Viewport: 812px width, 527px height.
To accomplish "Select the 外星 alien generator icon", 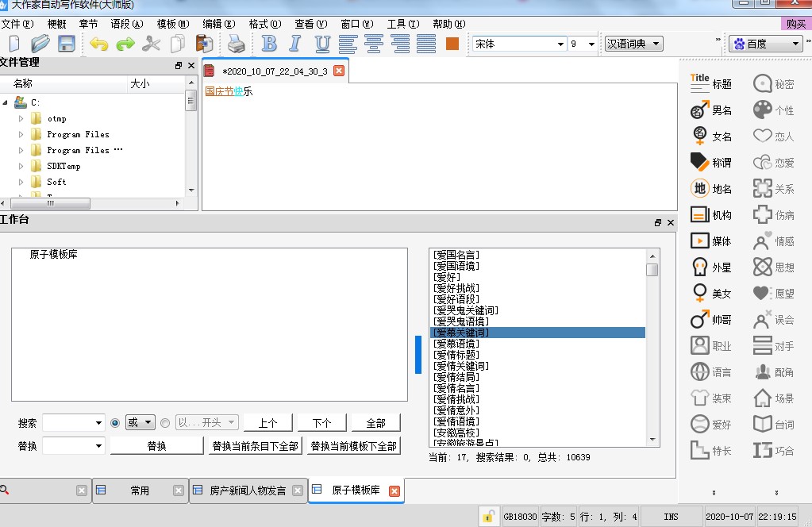I will (711, 267).
